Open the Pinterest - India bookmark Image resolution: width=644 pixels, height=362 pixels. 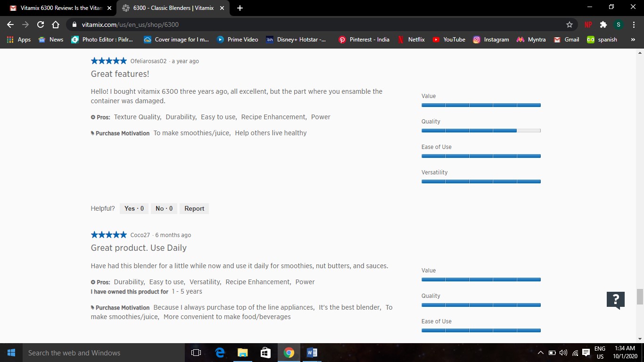point(364,40)
